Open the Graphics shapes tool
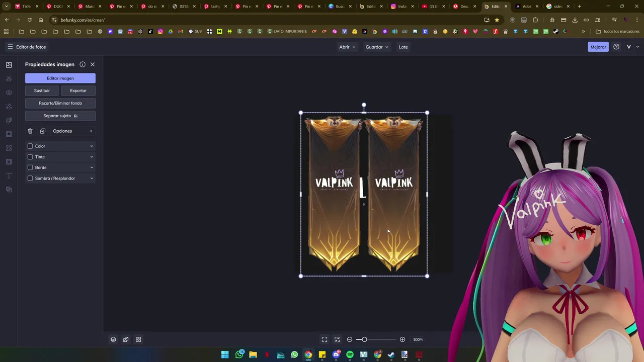Screen dimensions: 644x362 point(9,148)
